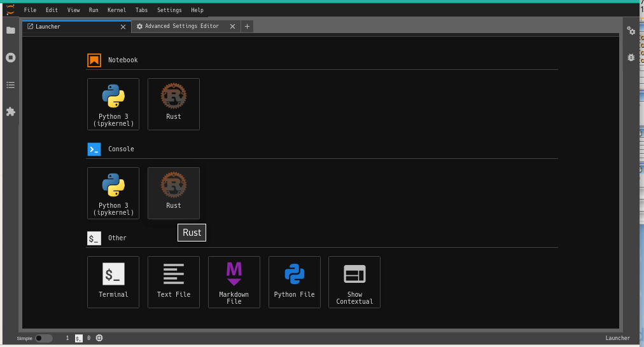644x347 pixels.
Task: Click the terminal count icon in status bar
Action: [79, 338]
